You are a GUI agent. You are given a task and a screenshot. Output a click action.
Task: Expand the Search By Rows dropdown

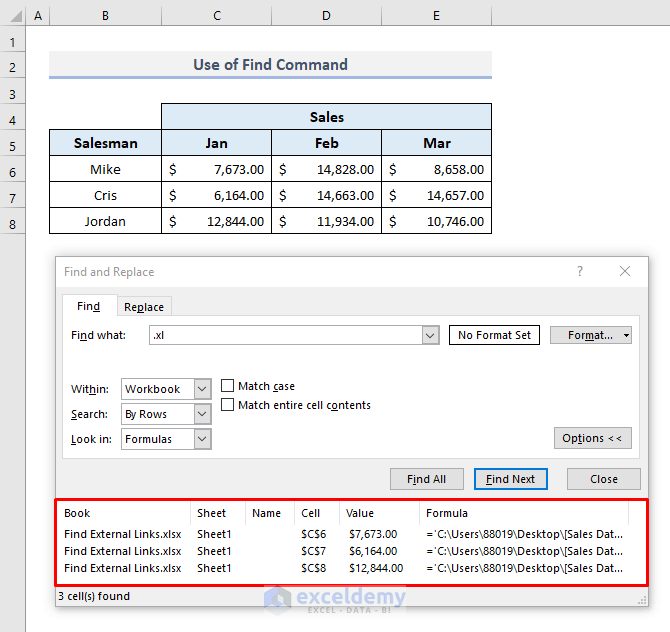(x=202, y=414)
